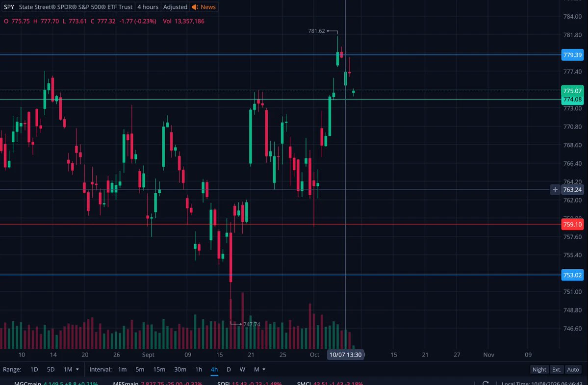This screenshot has width=588, height=385.
Task: Click the Sept label on the date axis
Action: 148,355
